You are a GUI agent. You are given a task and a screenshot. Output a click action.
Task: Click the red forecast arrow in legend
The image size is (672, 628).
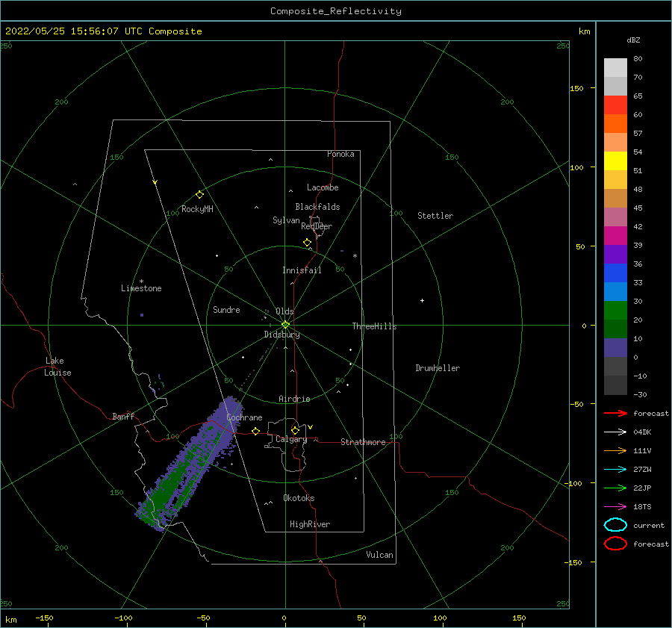click(615, 413)
